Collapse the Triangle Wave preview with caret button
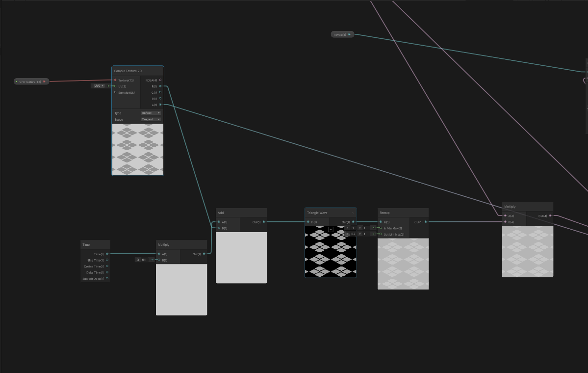 [x=331, y=229]
